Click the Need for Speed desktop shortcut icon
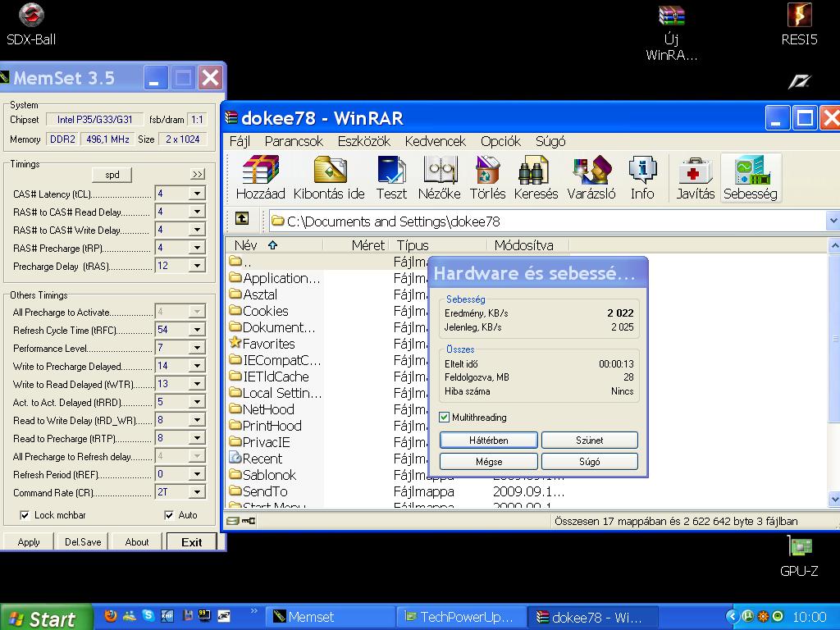 (799, 81)
